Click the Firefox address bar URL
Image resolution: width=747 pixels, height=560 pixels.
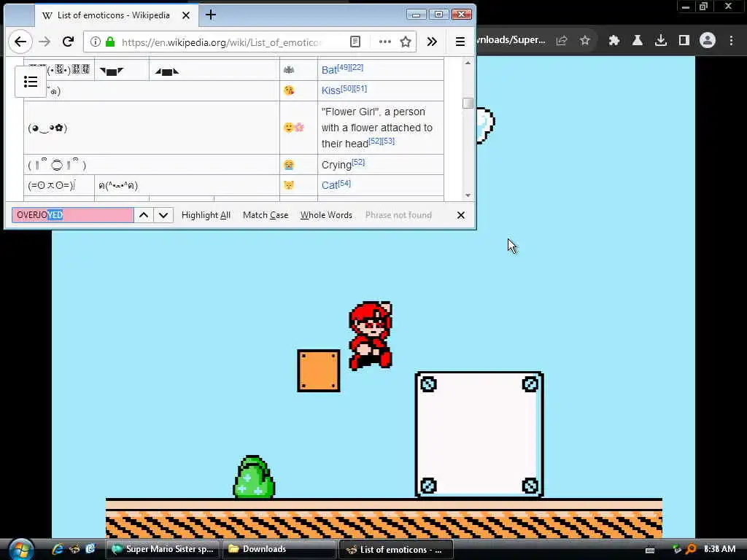tap(220, 42)
